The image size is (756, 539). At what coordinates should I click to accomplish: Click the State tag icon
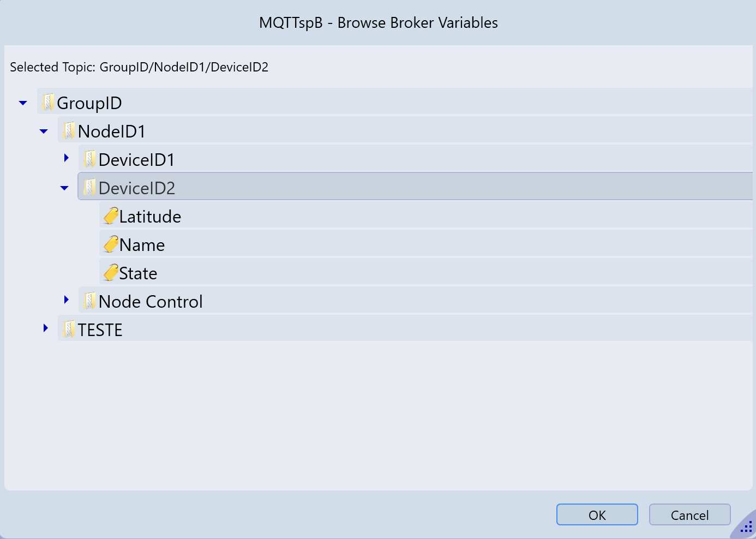(x=111, y=272)
